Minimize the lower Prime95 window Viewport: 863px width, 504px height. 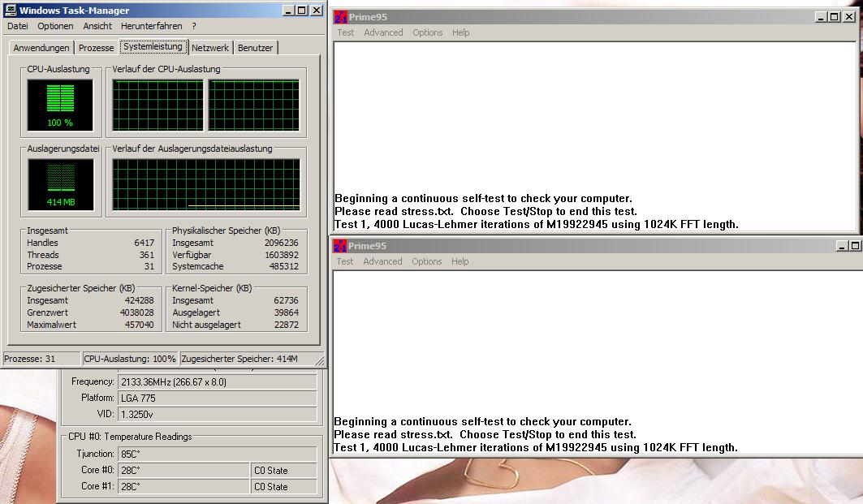pyautogui.click(x=842, y=246)
